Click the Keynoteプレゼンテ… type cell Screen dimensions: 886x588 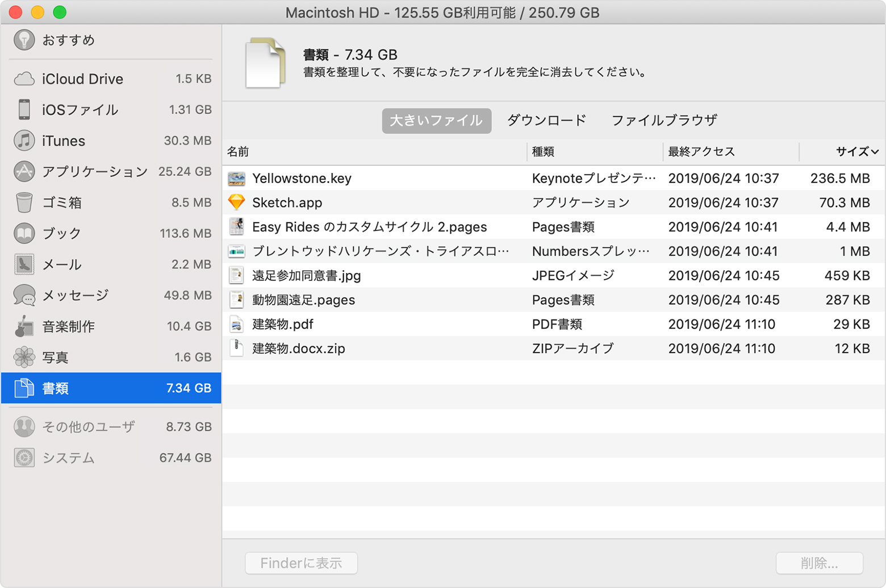(x=594, y=178)
